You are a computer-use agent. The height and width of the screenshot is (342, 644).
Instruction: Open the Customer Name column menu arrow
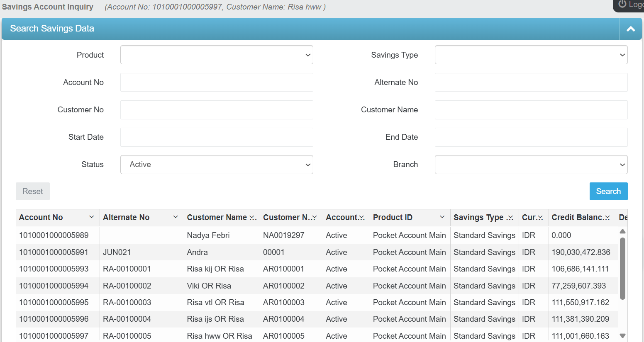click(x=252, y=217)
